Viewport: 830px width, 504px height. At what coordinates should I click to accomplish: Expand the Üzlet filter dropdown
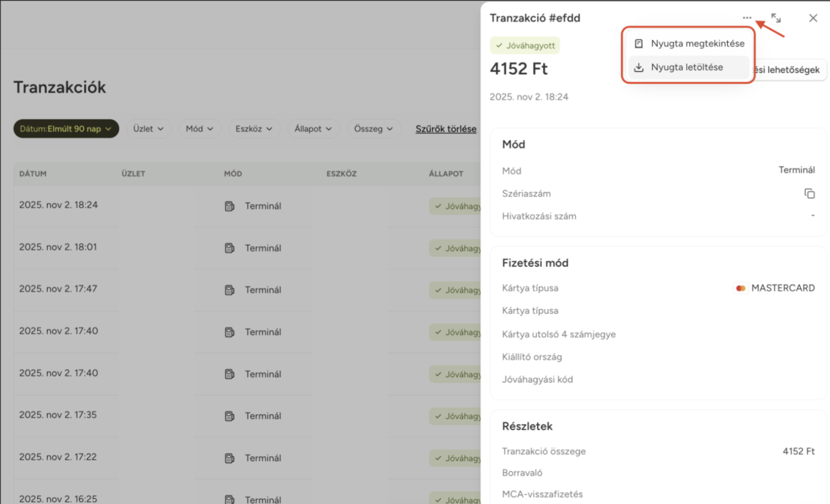pos(148,129)
